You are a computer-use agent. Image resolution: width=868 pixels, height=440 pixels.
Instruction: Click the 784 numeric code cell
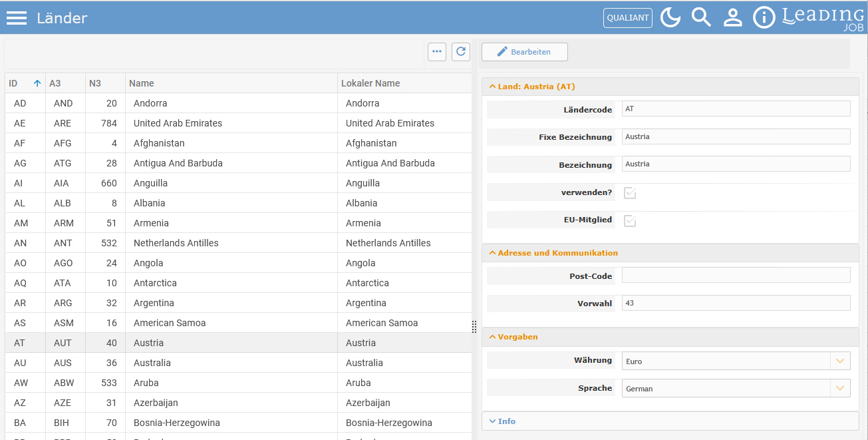coord(105,123)
